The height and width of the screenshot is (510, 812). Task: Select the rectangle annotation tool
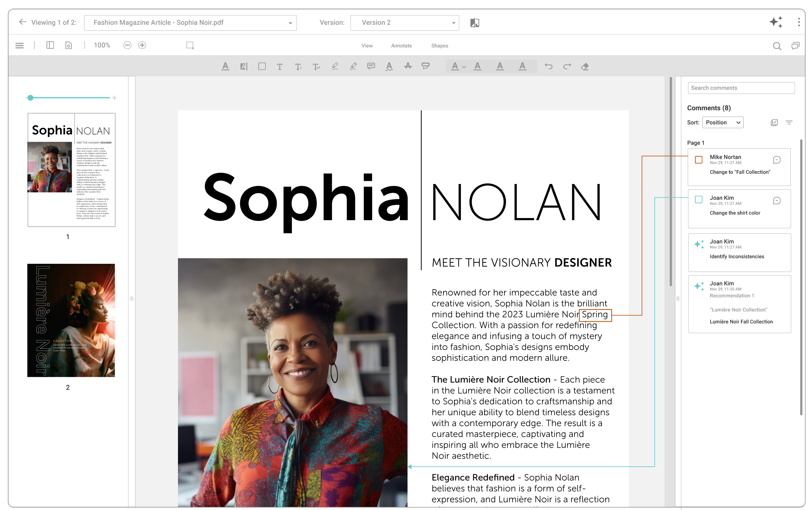pyautogui.click(x=262, y=66)
